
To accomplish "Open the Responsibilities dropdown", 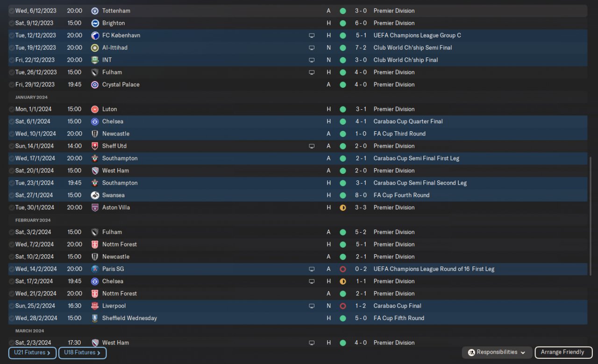I will (x=498, y=352).
